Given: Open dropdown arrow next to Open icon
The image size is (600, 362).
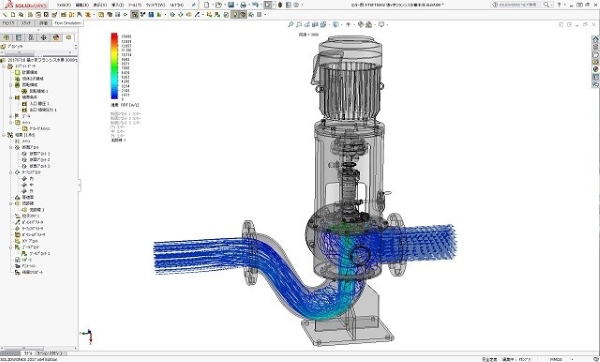Looking at the screenshot, I should (224, 5).
